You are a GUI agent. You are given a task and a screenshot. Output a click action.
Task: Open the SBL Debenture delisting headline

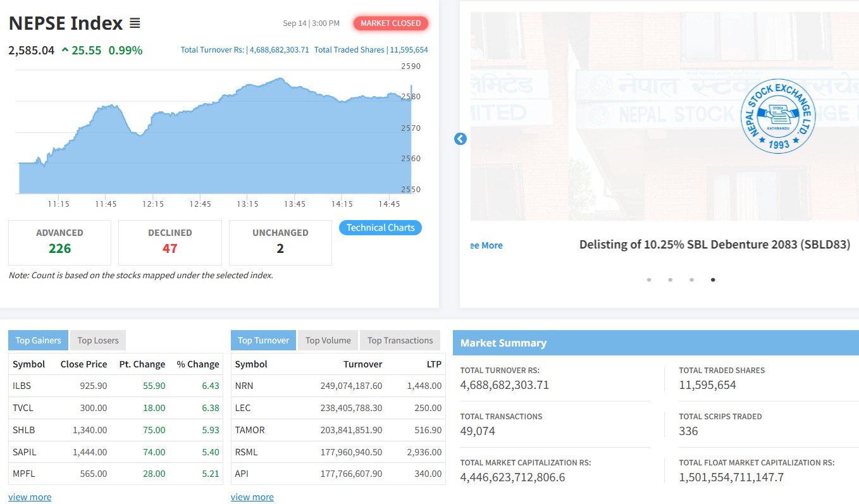pos(715,245)
